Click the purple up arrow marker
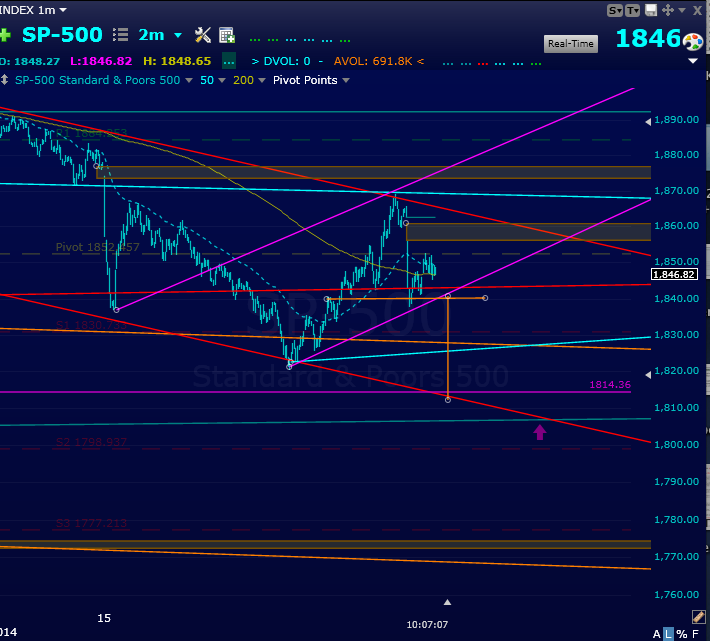This screenshot has height=641, width=710. coord(539,432)
